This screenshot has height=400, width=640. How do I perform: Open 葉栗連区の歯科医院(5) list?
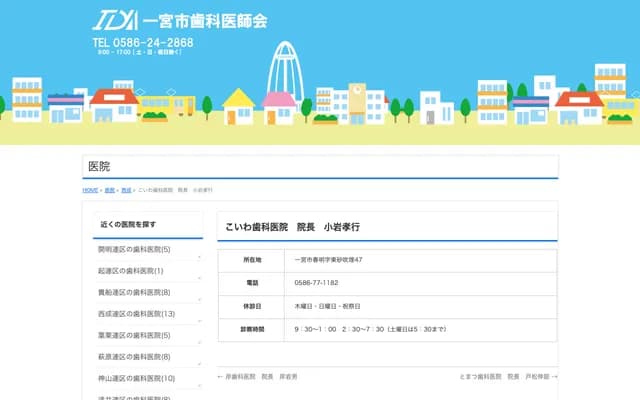click(134, 335)
